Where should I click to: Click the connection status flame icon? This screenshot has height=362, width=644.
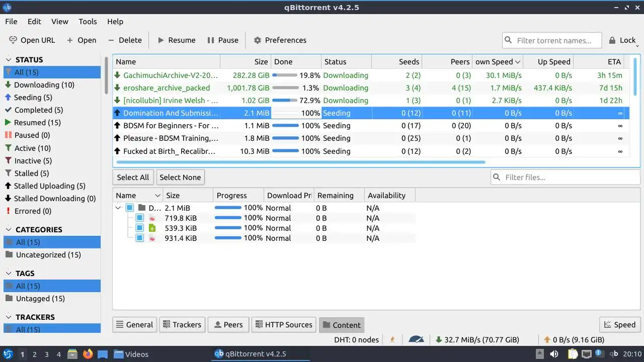tap(392, 339)
